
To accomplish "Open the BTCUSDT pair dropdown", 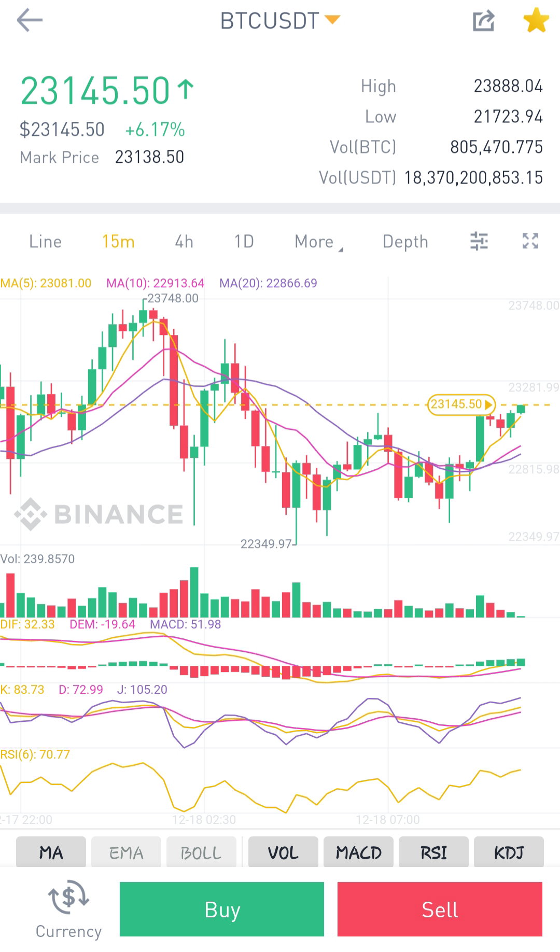I will [x=280, y=21].
